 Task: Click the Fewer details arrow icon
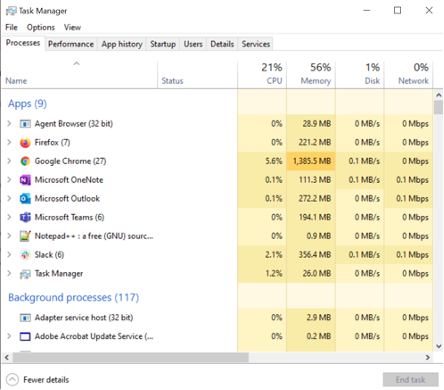click(x=12, y=379)
